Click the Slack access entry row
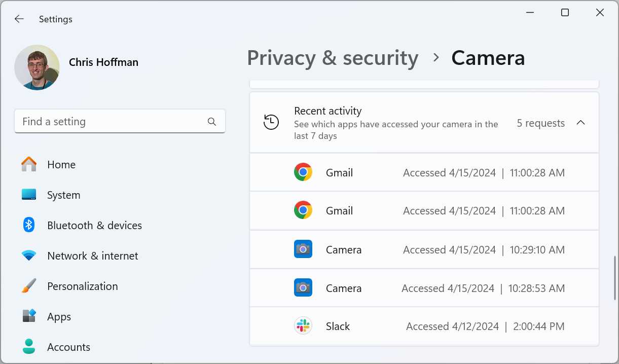 [424, 325]
